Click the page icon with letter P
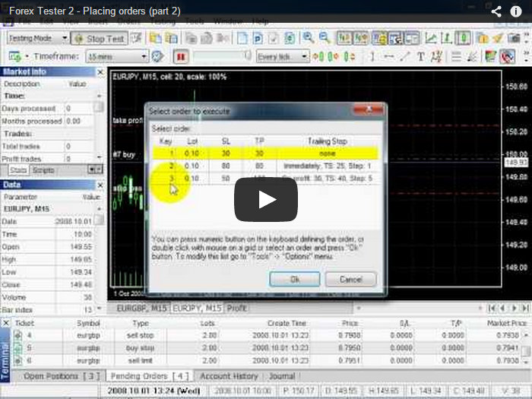 [x=258, y=38]
